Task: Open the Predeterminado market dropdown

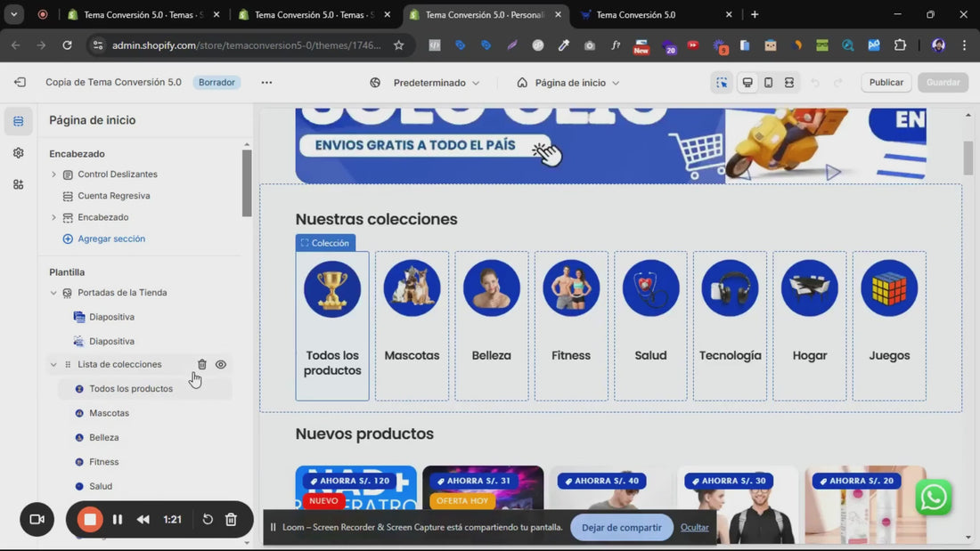Action: coord(425,83)
